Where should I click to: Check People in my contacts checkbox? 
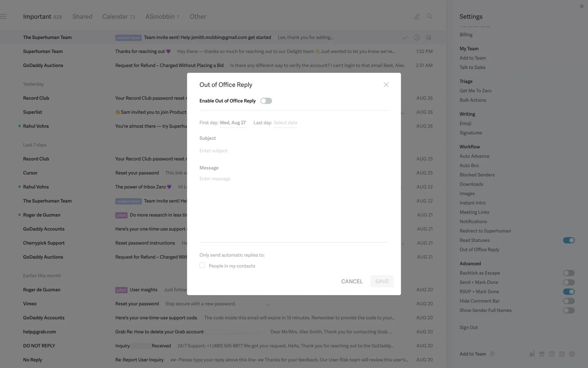[202, 265]
